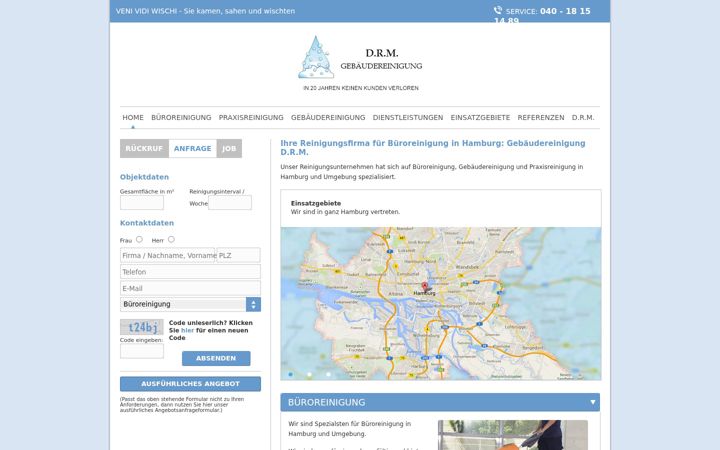Click the red map marker on Hamburg
The width and height of the screenshot is (720, 450).
tap(425, 287)
